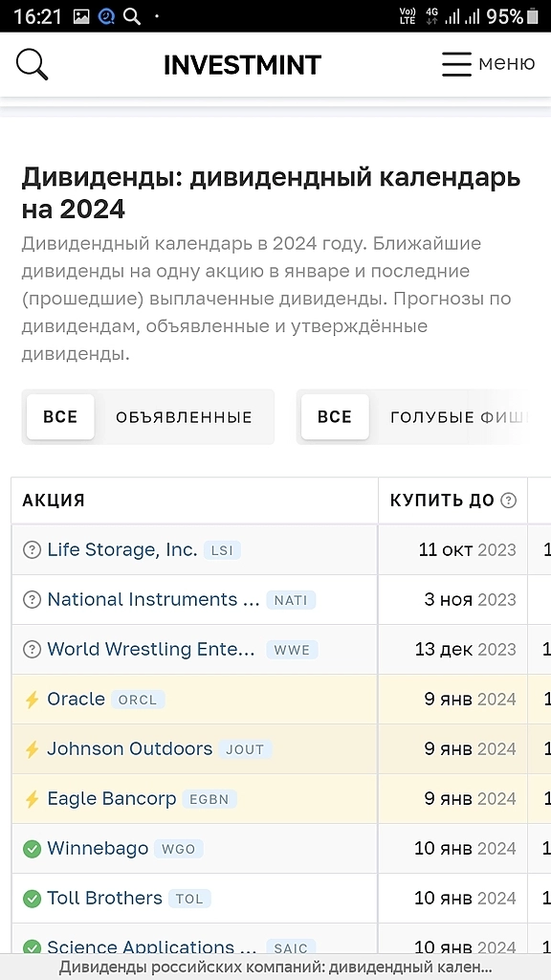Enable the ГОЛУБЫЕ ФИШКИ filter option

[459, 416]
